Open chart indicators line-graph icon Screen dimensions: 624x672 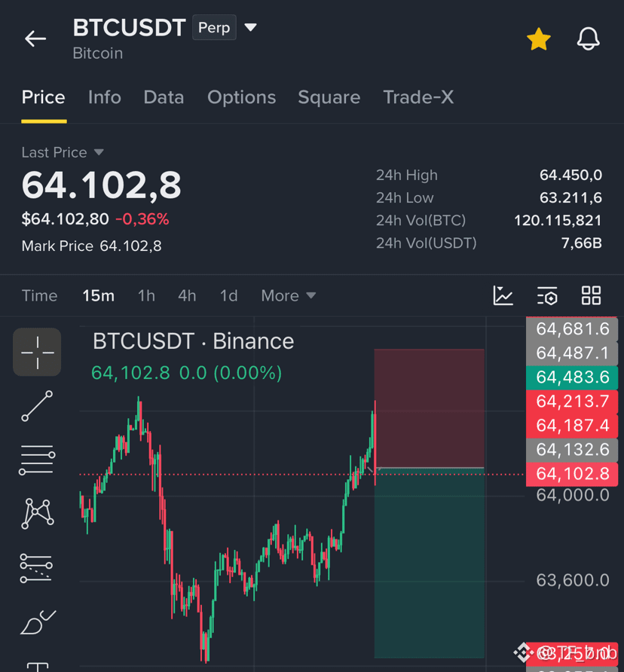point(503,295)
